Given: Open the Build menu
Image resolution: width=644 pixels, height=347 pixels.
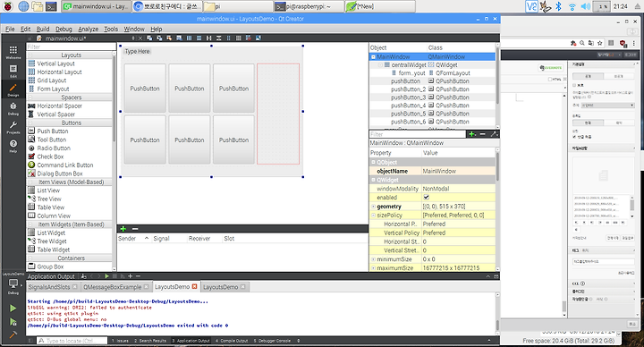Looking at the screenshot, I should tap(43, 29).
